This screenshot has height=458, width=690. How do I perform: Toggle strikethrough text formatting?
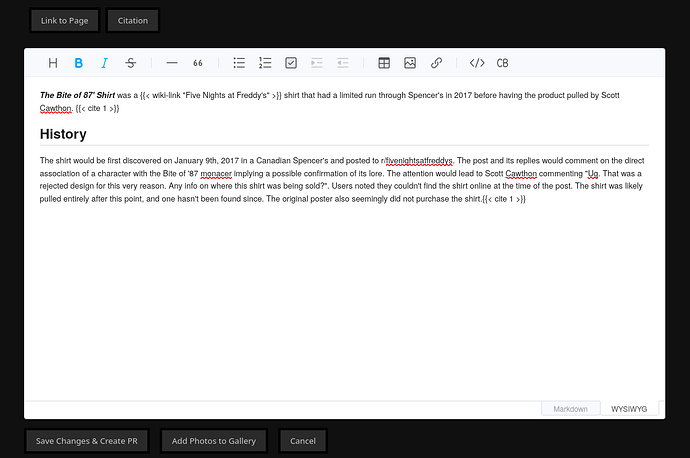(130, 63)
